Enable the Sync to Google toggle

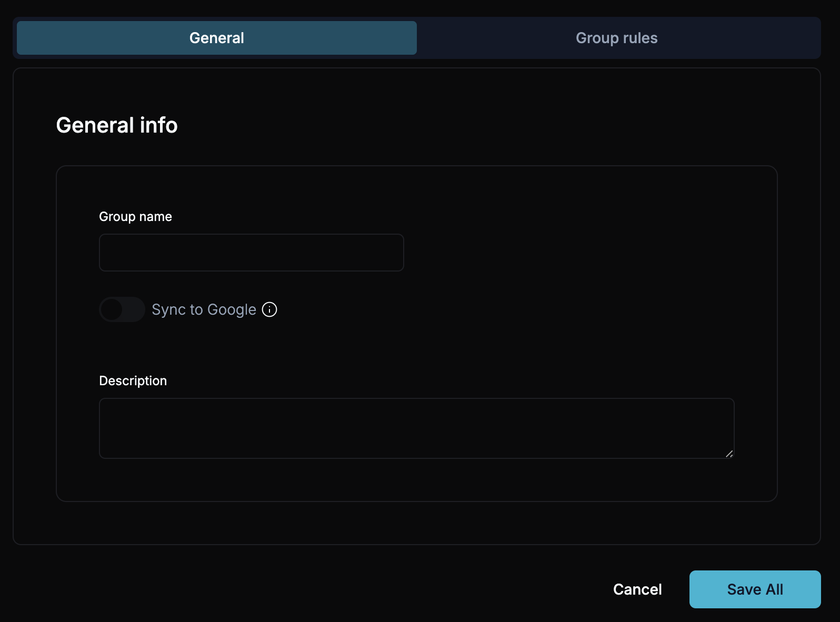[x=122, y=309]
